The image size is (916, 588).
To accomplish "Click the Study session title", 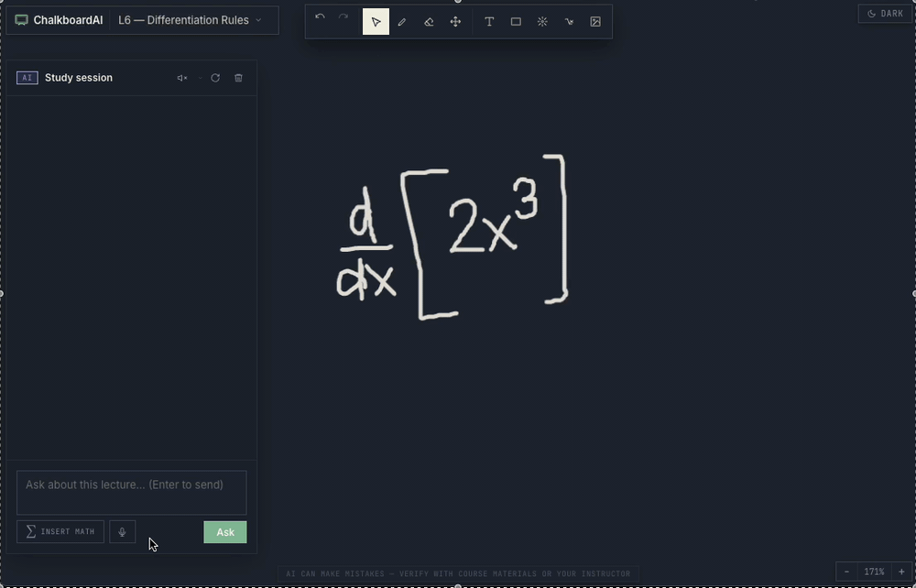I will point(78,78).
